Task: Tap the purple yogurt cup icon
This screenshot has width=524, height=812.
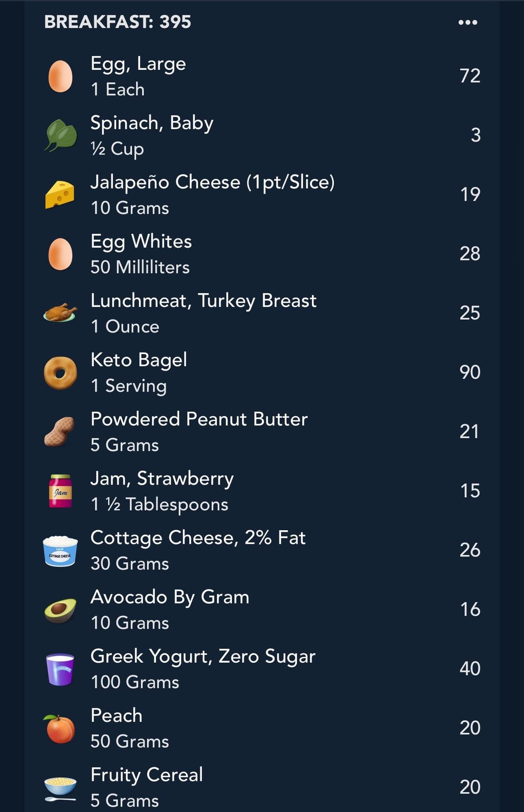Action: 60,669
